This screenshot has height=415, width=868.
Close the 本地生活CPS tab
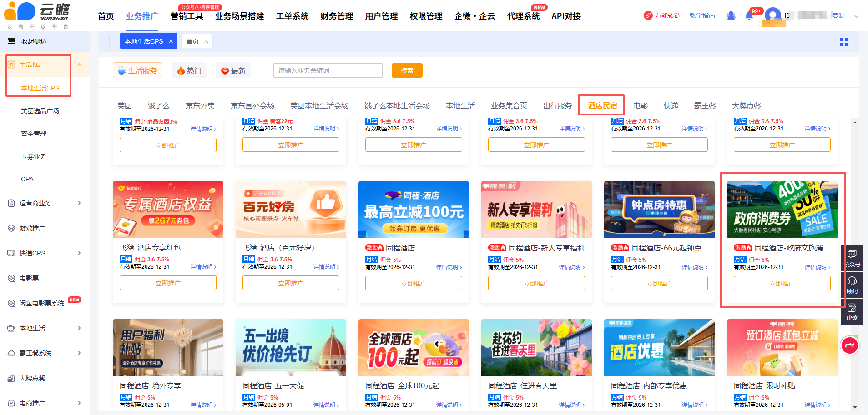pos(171,41)
